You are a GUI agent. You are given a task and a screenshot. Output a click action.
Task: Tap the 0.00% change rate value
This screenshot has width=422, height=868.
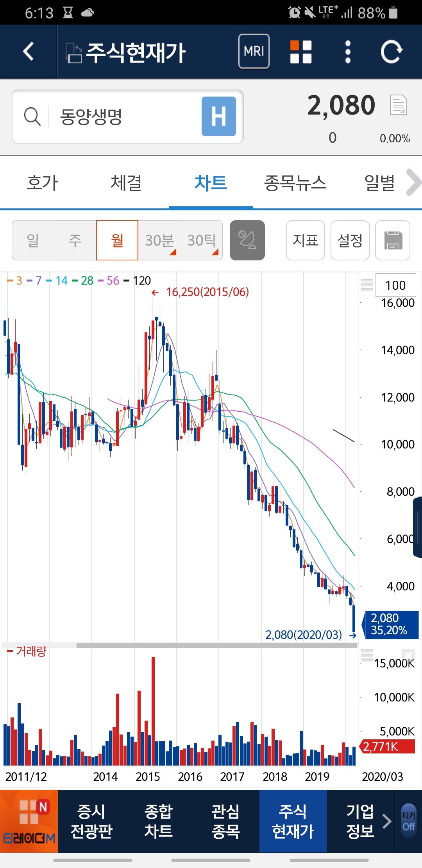395,138
